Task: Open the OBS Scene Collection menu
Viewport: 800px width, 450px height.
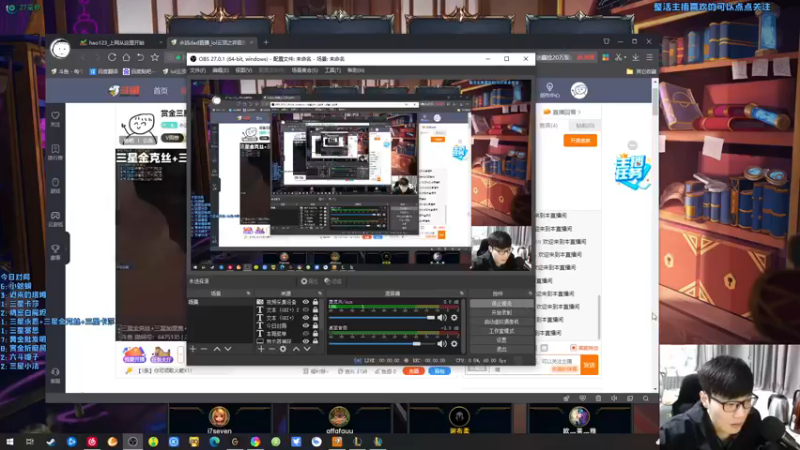Action: 305,70
